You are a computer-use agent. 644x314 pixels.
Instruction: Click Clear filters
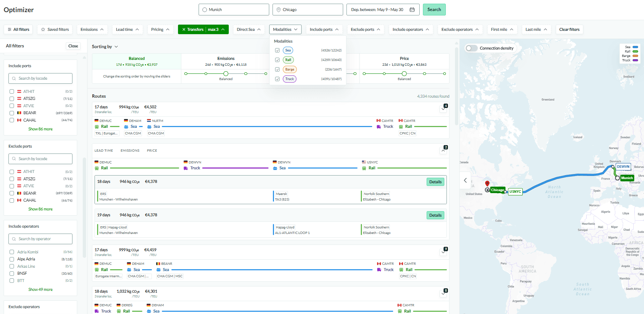569,29
